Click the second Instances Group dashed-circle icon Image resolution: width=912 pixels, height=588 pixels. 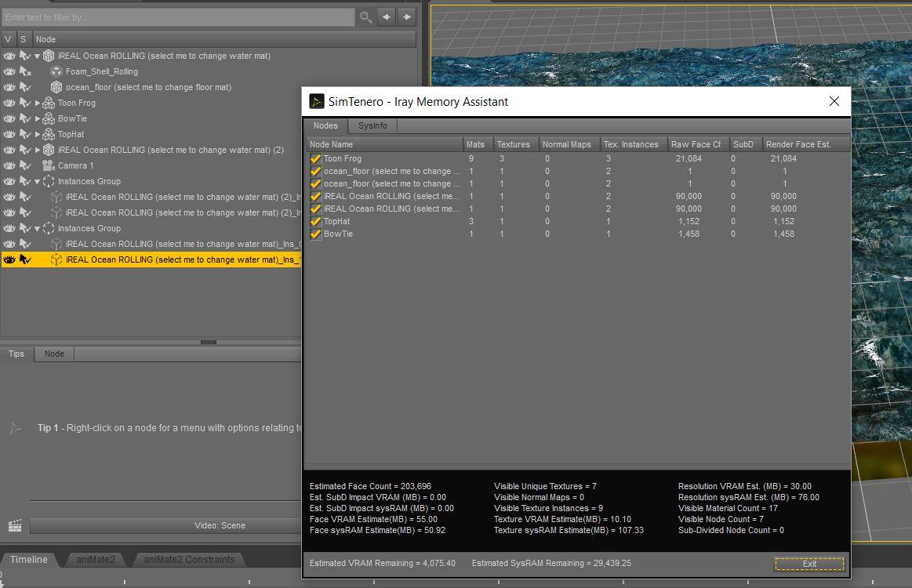[49, 229]
